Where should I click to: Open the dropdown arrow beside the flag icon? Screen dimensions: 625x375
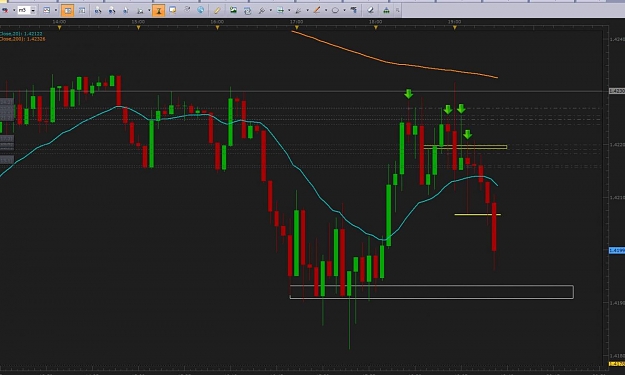(x=13, y=10)
